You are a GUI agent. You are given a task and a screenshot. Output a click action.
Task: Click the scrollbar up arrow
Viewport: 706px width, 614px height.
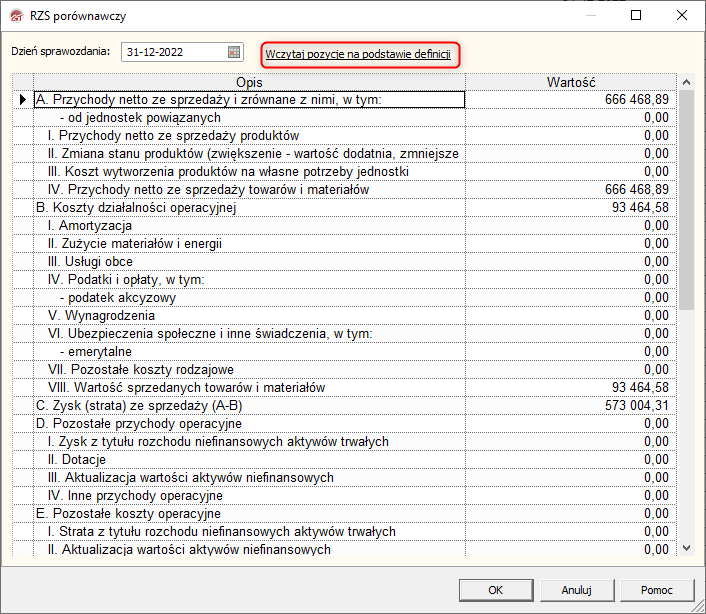(686, 82)
